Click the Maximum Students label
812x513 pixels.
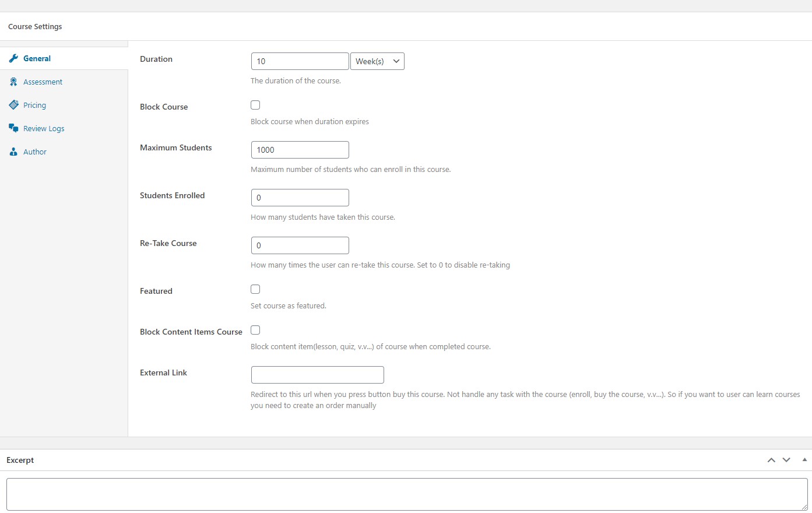coord(176,147)
